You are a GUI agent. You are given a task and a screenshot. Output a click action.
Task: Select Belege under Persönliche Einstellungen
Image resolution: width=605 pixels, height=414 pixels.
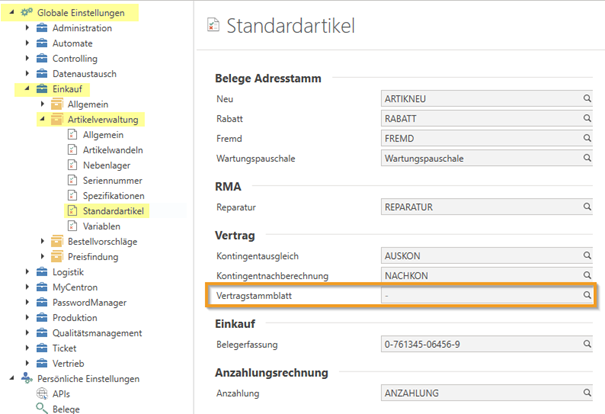68,408
